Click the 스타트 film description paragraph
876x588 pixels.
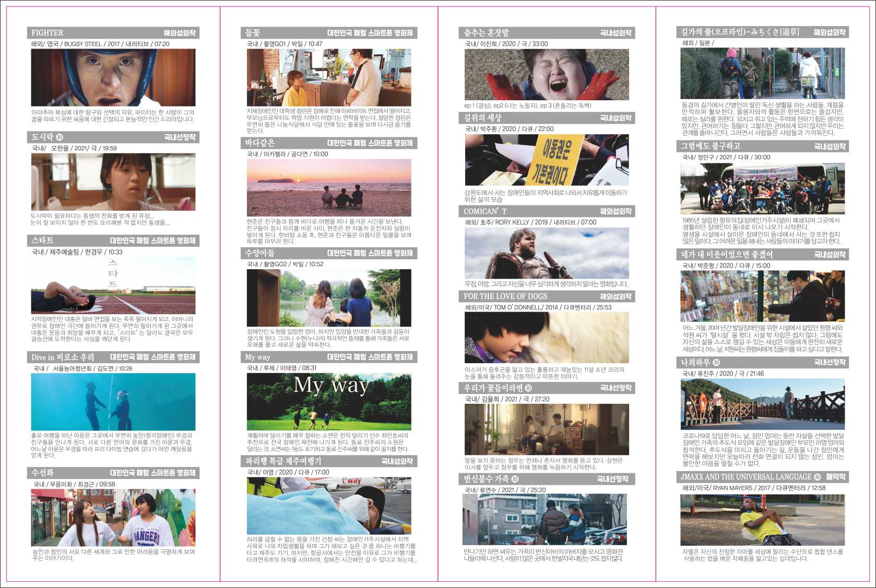click(x=112, y=329)
